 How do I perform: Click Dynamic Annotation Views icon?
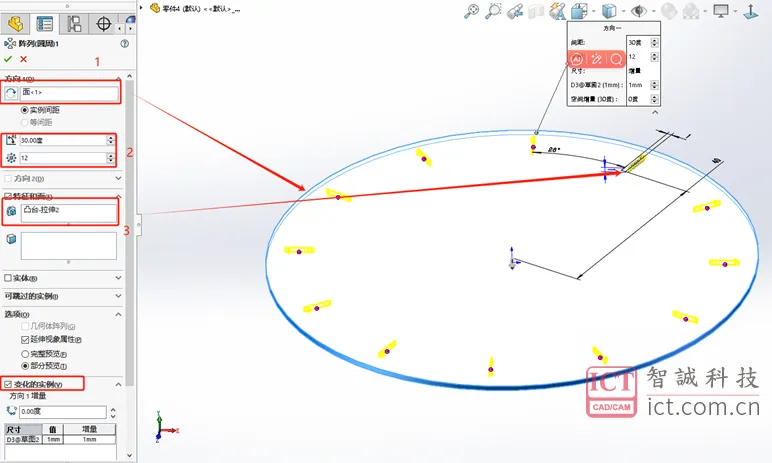[558, 11]
